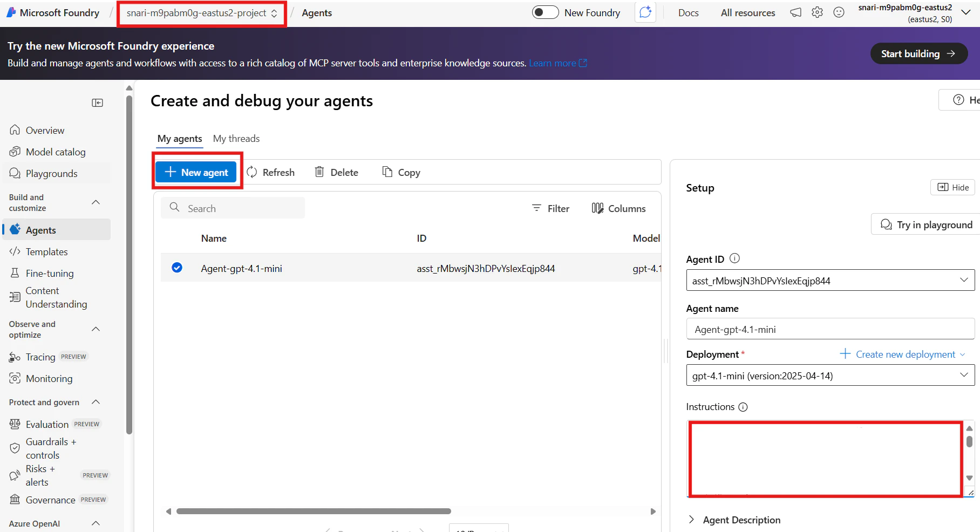This screenshot has width=980, height=532.
Task: Click the Agent ID info icon
Action: tap(734, 258)
